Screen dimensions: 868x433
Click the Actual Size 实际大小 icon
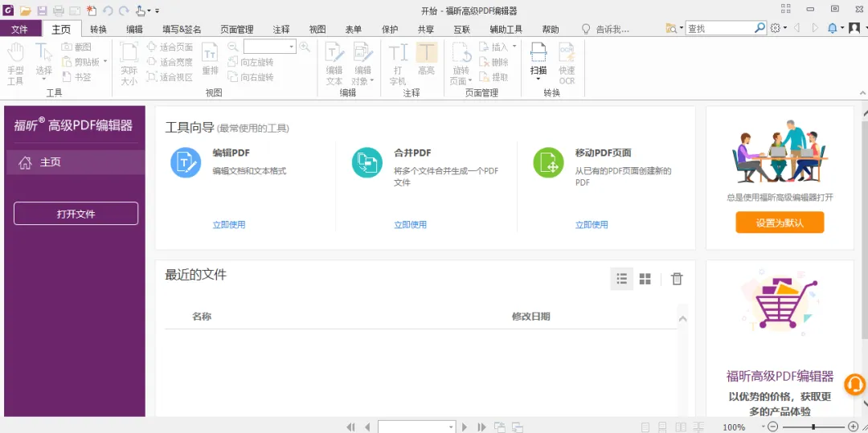coord(129,63)
